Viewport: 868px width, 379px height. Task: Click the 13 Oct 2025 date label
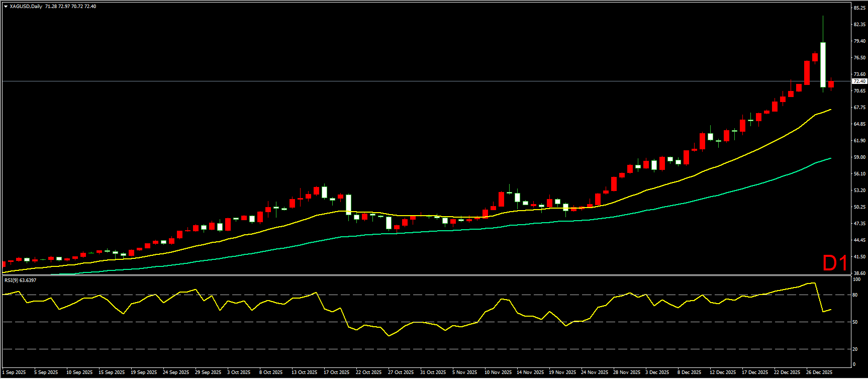pyautogui.click(x=305, y=372)
